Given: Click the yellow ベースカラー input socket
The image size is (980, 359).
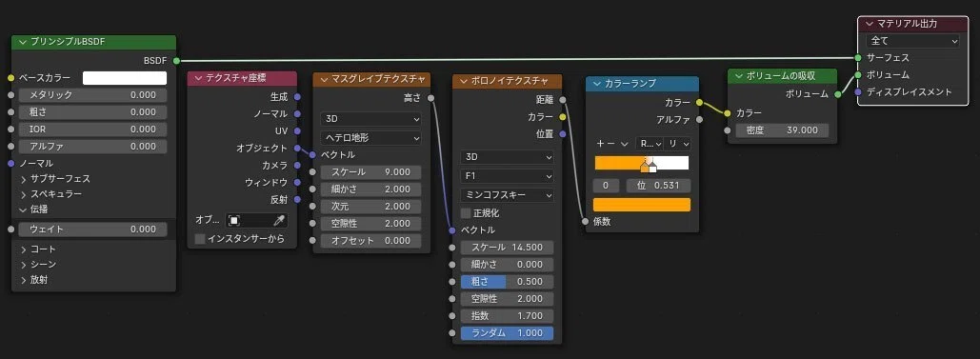Looking at the screenshot, I should [10, 78].
